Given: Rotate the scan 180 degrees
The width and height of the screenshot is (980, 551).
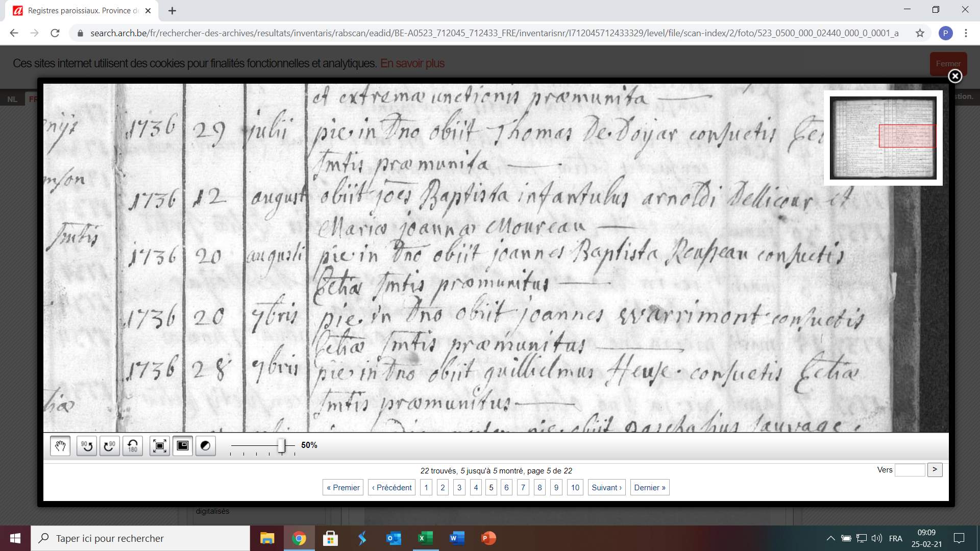Looking at the screenshot, I should (133, 446).
